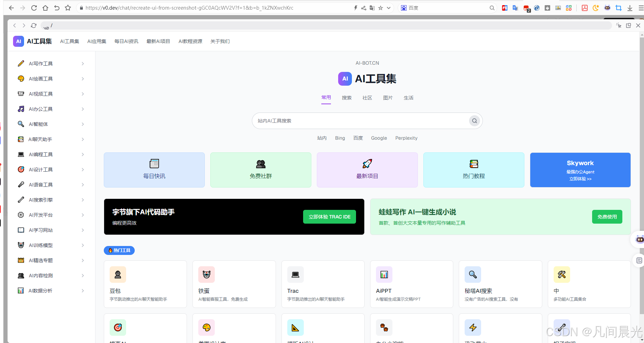Screen dimensions: 644x343
Task: Click the AI办公工具 music note icon
Action: 21,109
